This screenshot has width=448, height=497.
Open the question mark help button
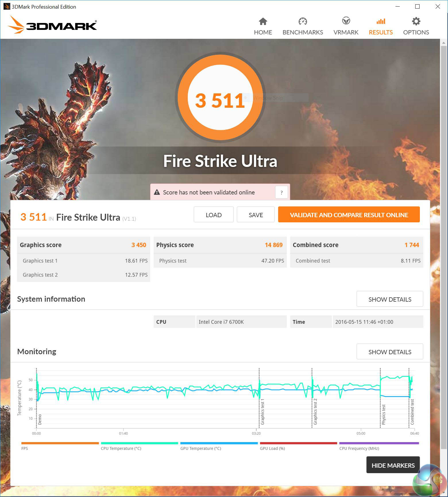pos(281,192)
